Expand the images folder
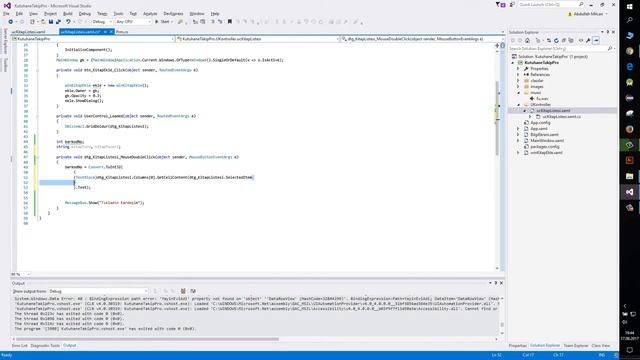This screenshot has height=360, width=640. coord(519,87)
